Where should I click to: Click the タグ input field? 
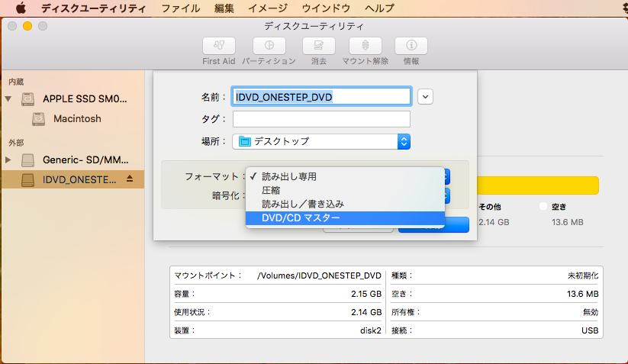point(321,119)
